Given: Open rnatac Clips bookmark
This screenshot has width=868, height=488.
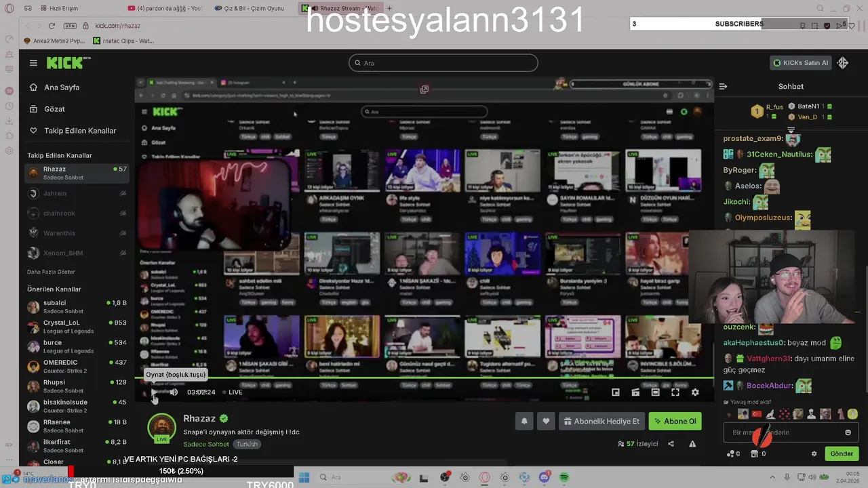Looking at the screenshot, I should point(123,41).
